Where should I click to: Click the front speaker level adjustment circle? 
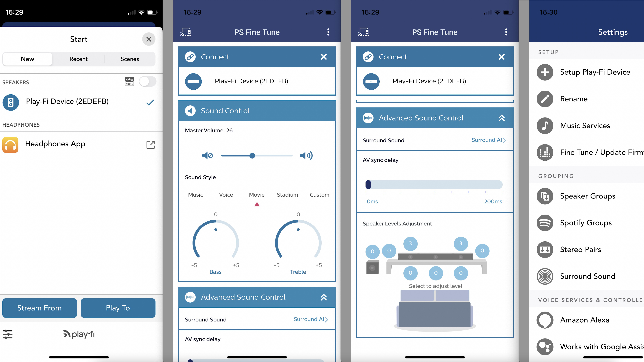(x=435, y=273)
